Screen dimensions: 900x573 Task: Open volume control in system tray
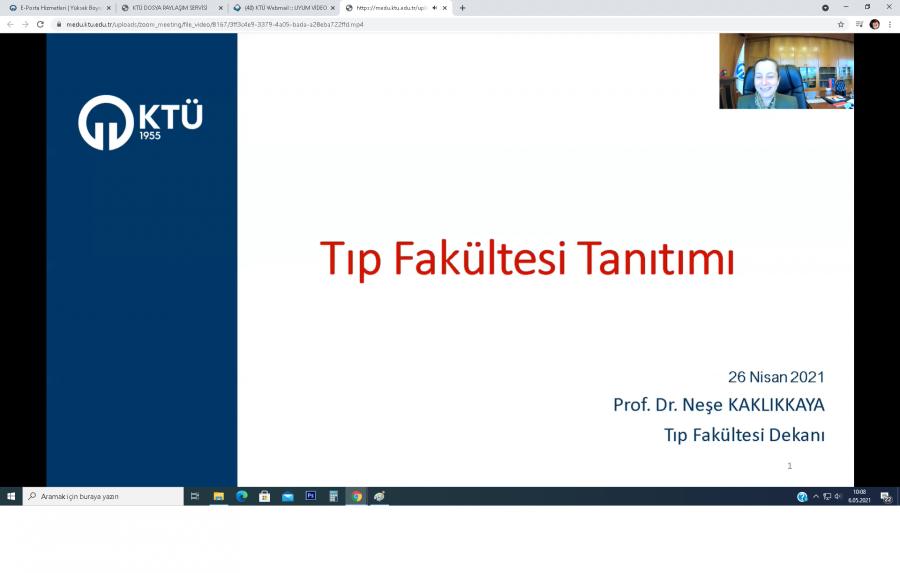pos(838,496)
